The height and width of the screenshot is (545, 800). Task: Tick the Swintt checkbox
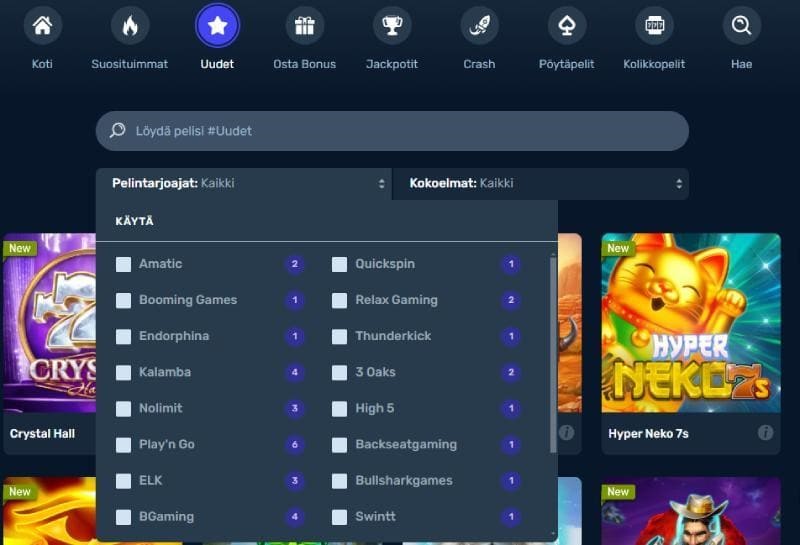tap(339, 517)
